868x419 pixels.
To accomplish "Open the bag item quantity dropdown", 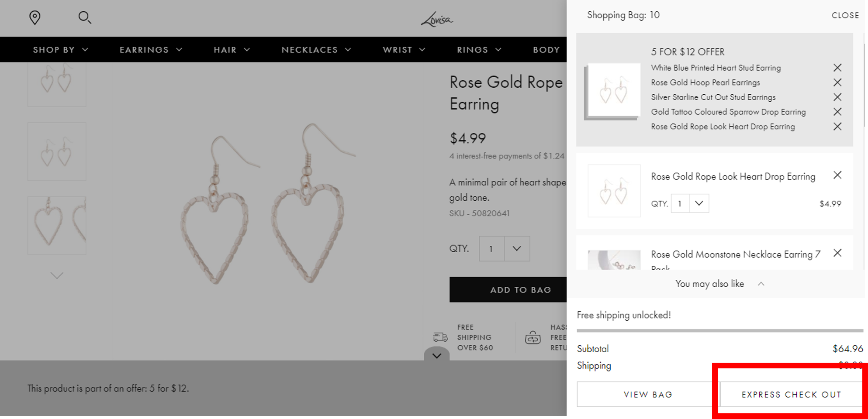I will [699, 203].
